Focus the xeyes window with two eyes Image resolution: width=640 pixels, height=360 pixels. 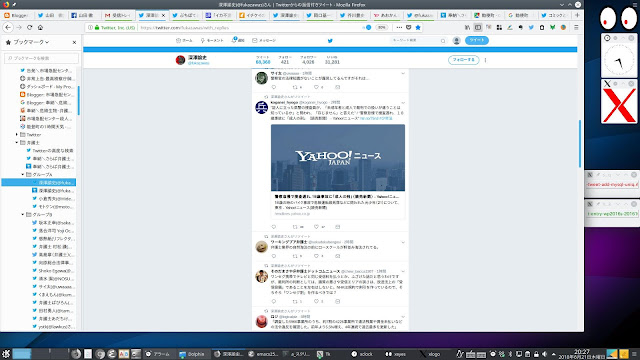[618, 18]
